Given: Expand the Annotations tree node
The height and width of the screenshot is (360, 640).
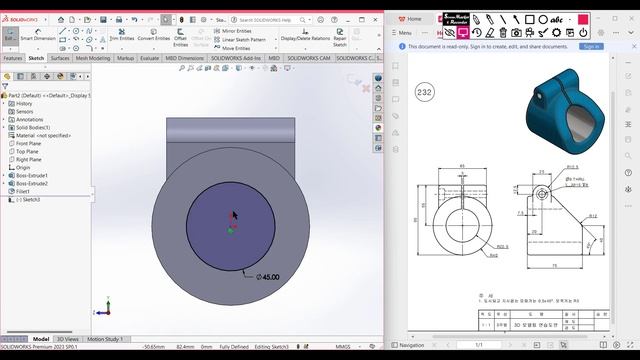Looking at the screenshot, I should click(x=4, y=120).
